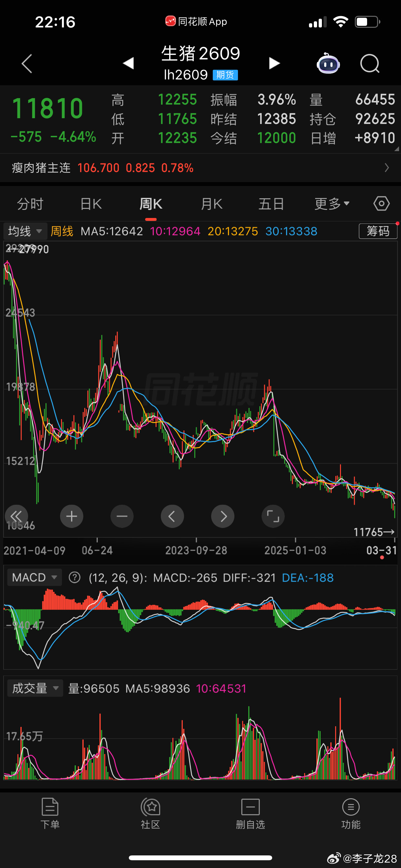Open the 成交量 indicator dropdown
The width and height of the screenshot is (401, 868).
point(35,688)
